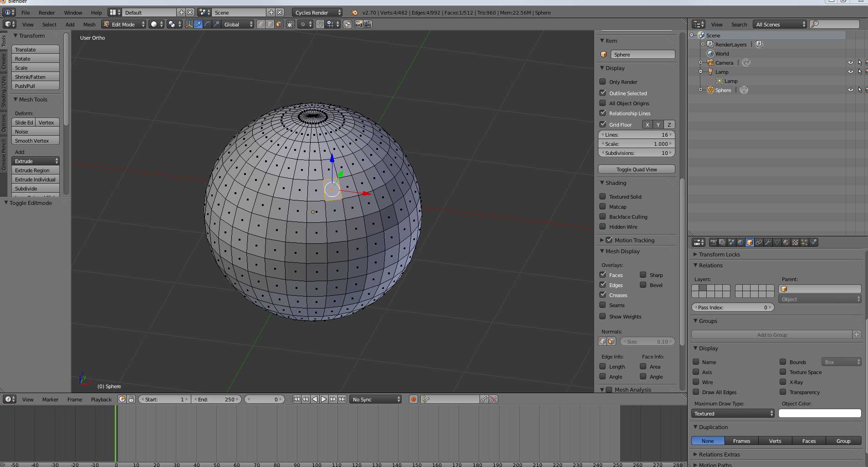
Task: Select the Camera item in outliner
Action: point(724,63)
